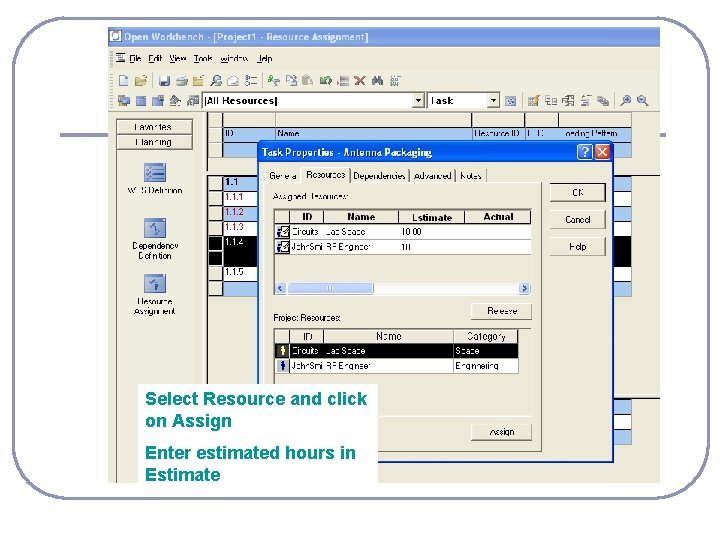Click the Favorites sidebar button
Screen dimensions: 720x540
click(x=154, y=127)
